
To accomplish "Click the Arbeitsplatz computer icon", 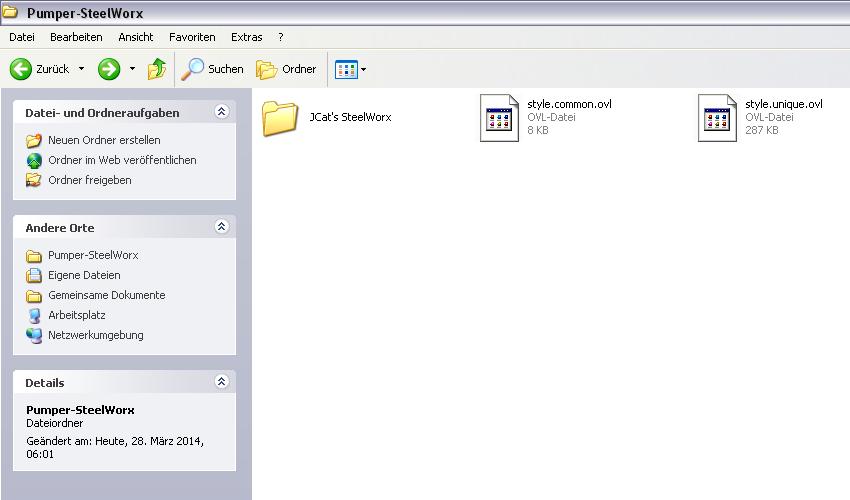I will pyautogui.click(x=34, y=316).
